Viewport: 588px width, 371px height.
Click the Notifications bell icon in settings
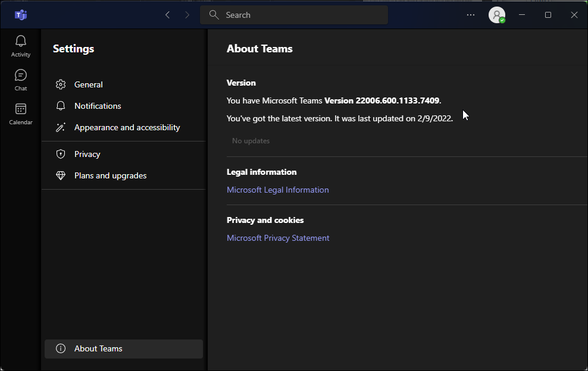[x=60, y=106]
